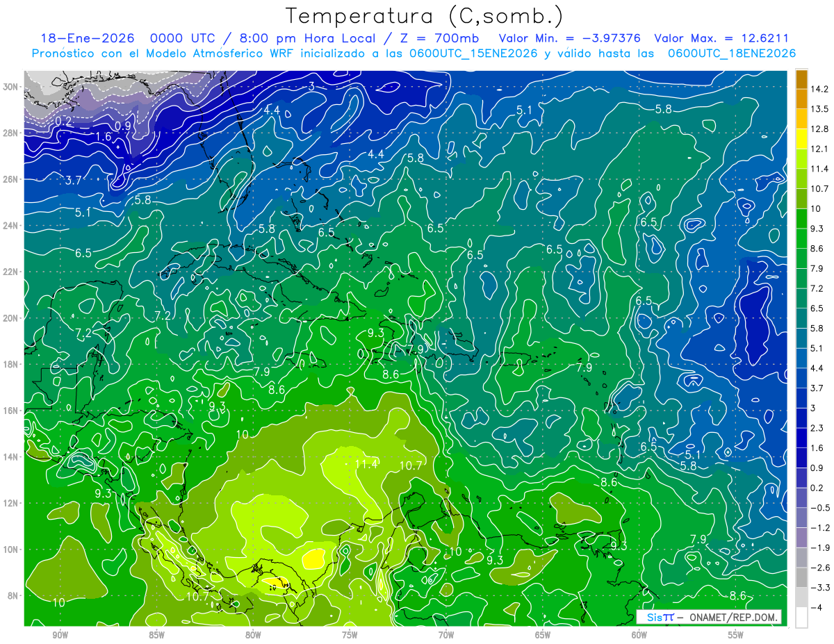Click the 22N latitude axis label
This screenshot has height=644, width=834.
[11, 272]
